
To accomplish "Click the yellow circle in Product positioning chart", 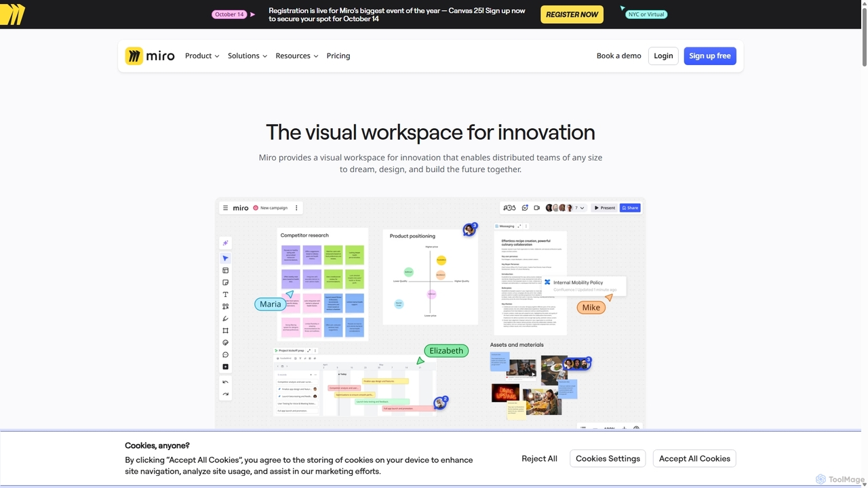I will (441, 260).
